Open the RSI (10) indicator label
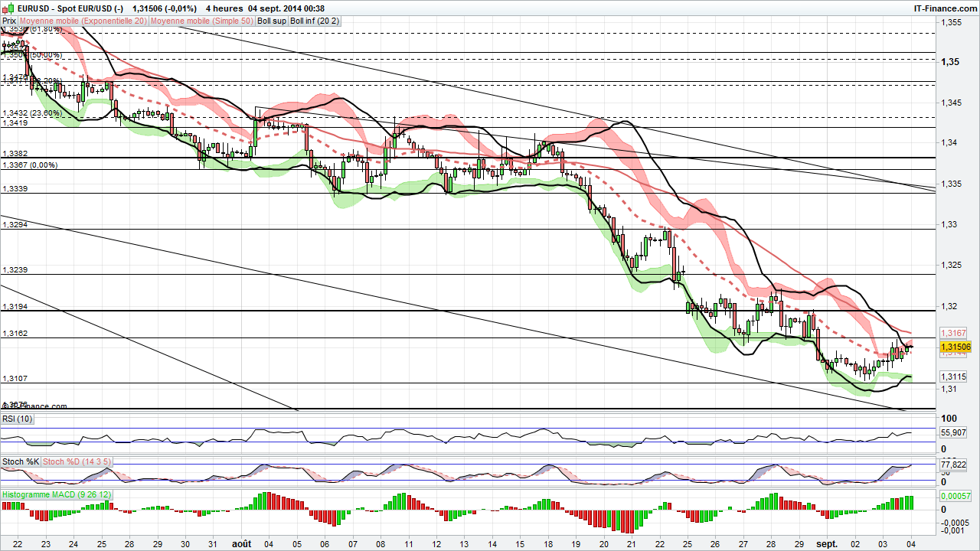Image resolution: width=980 pixels, height=551 pixels. point(15,419)
